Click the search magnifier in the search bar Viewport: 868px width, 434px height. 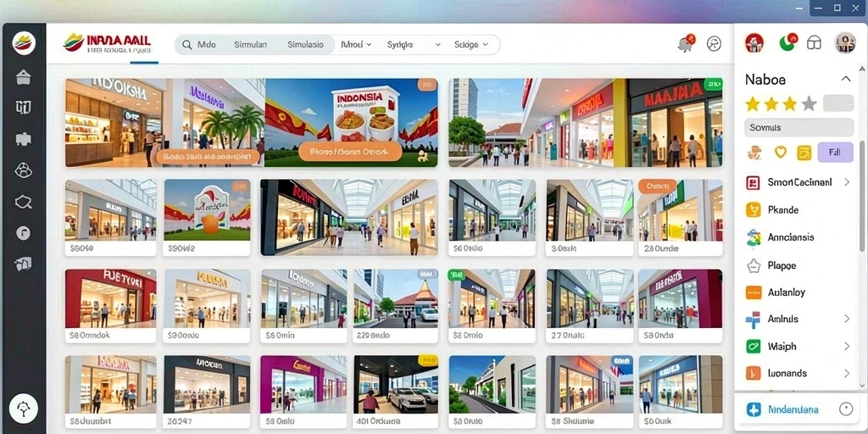[x=187, y=45]
